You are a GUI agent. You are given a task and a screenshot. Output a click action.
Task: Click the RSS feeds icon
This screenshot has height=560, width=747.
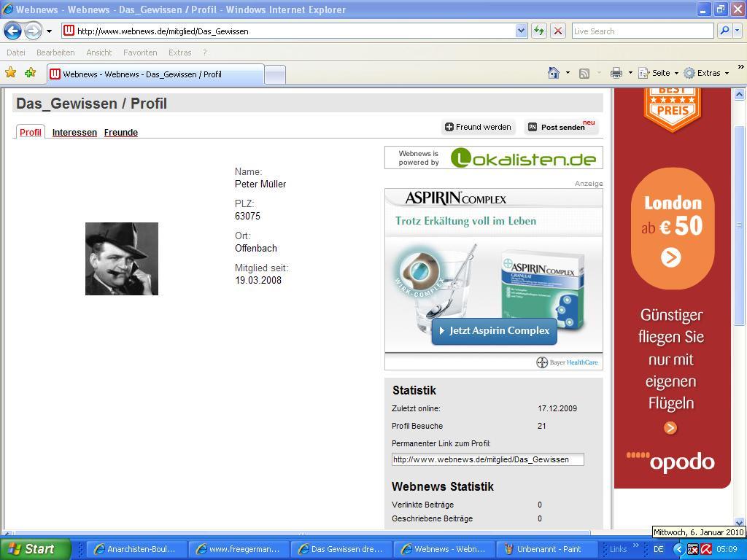tap(584, 73)
